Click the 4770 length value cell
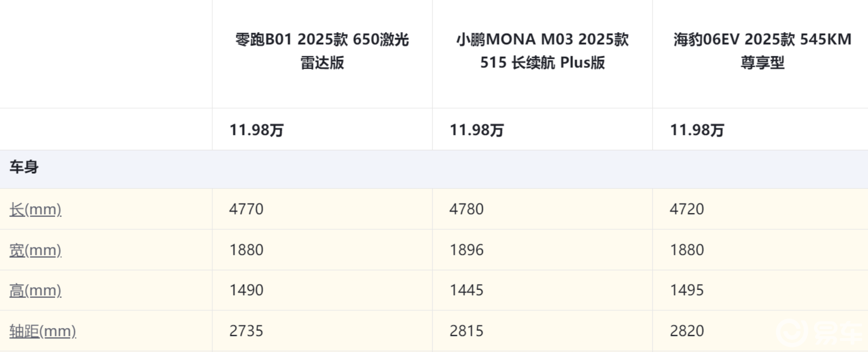The height and width of the screenshot is (352, 868). pos(246,209)
